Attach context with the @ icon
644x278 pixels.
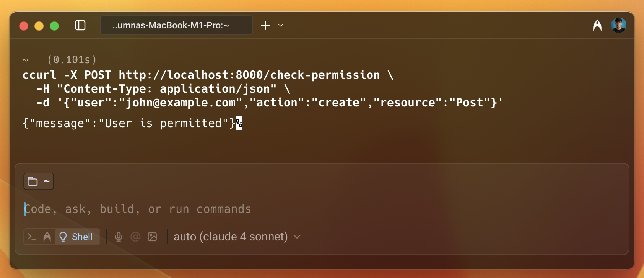pos(135,237)
